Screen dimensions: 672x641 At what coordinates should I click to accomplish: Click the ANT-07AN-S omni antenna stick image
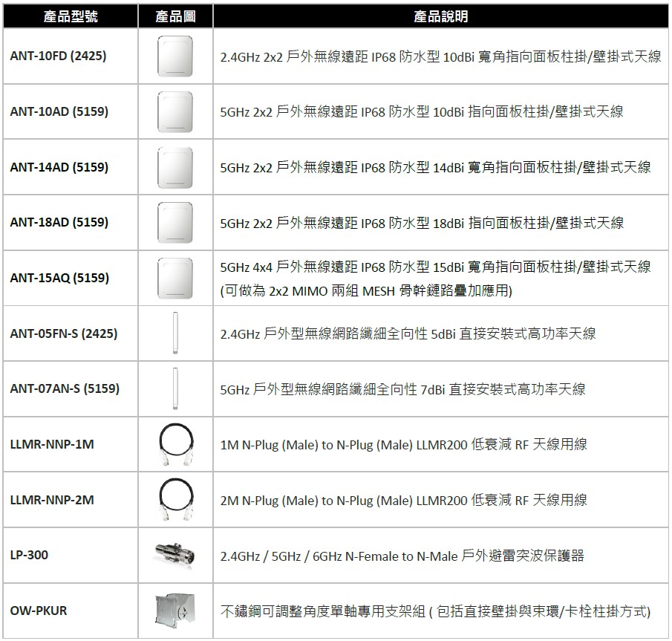(x=175, y=388)
